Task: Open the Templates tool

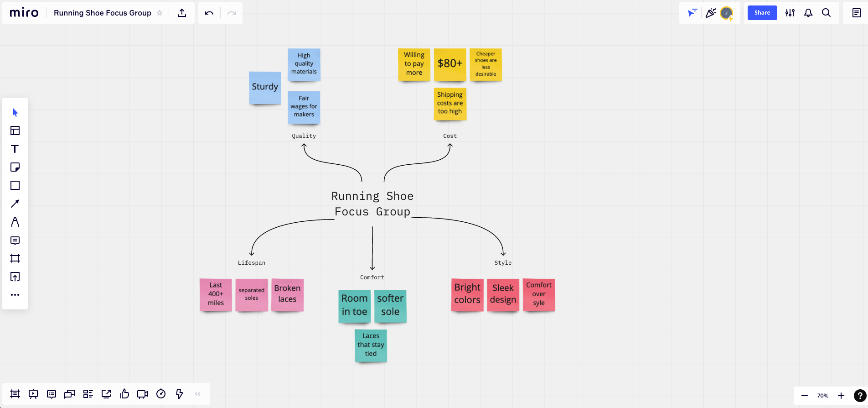Action: coord(15,131)
